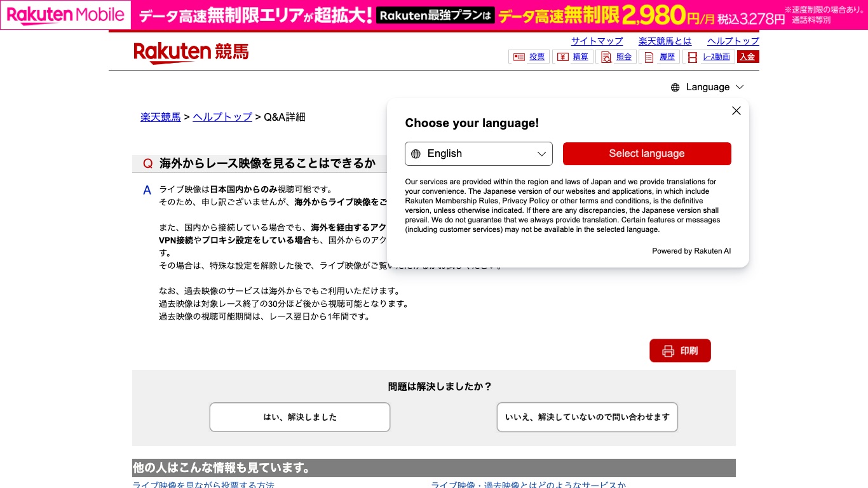Go to the ヘルプトップ header link
This screenshot has width=868, height=488.
point(733,41)
